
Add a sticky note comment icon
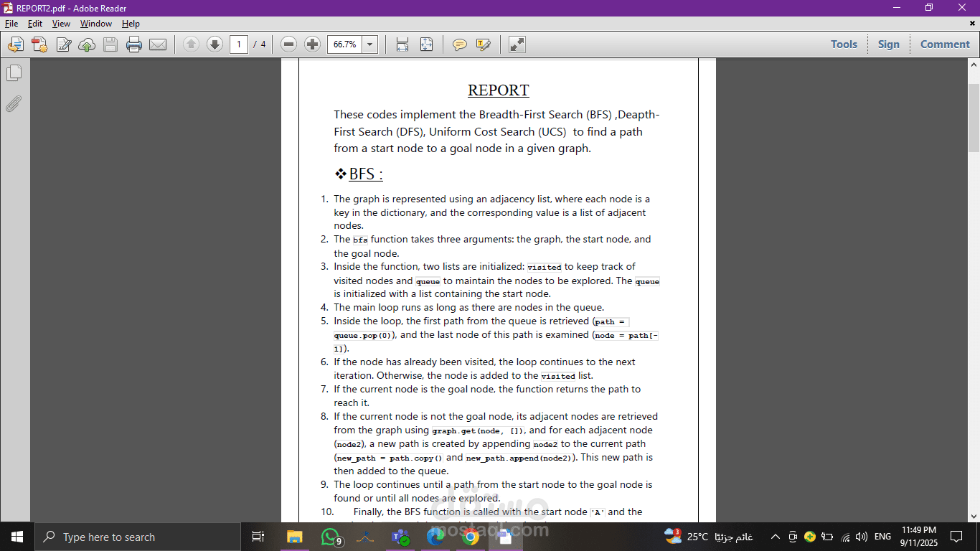[x=460, y=44]
